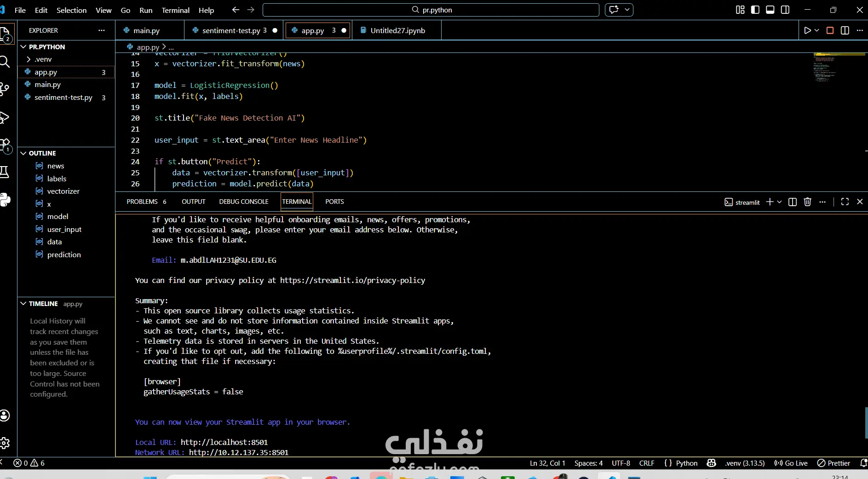Open Run and Debug view
The height and width of the screenshot is (479, 868).
point(5,117)
